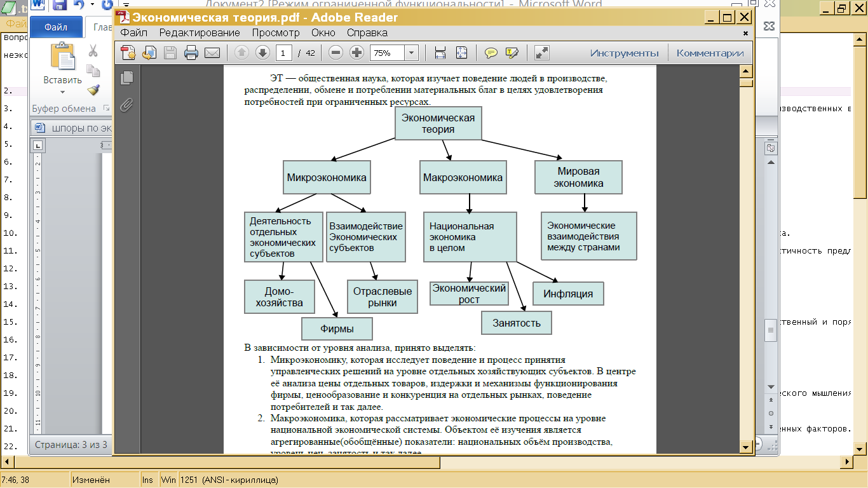Image resolution: width=868 pixels, height=488 pixels.
Task: Click the Мировая экономика diagram box
Action: pyautogui.click(x=578, y=177)
